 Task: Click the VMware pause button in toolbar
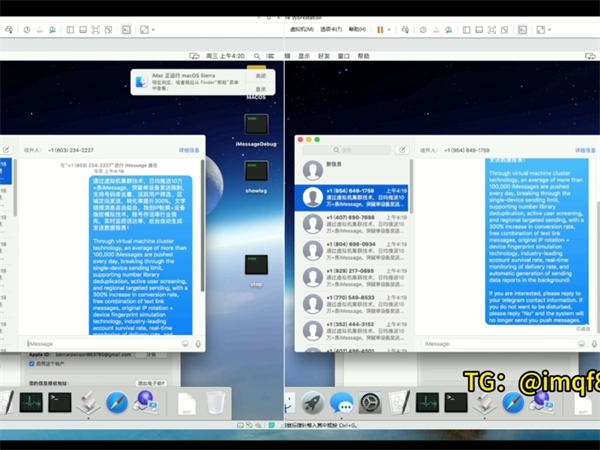coord(381,30)
